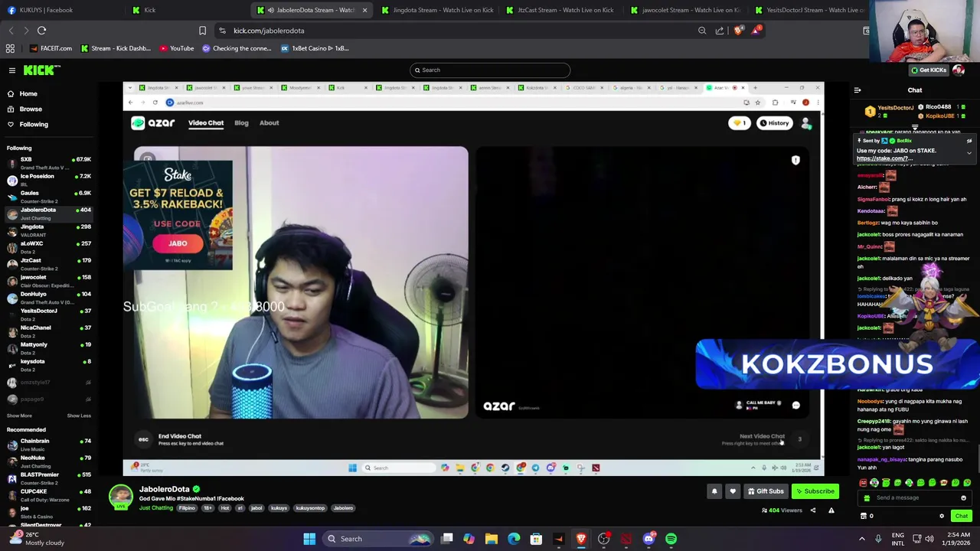Focus the Kick search field
The image size is (980, 551).
490,70
